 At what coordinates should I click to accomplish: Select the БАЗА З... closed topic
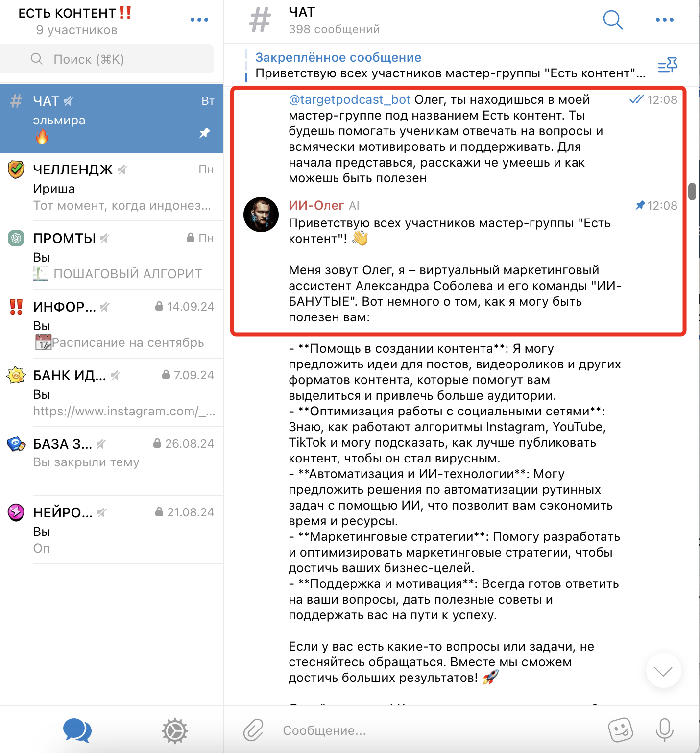click(112, 461)
